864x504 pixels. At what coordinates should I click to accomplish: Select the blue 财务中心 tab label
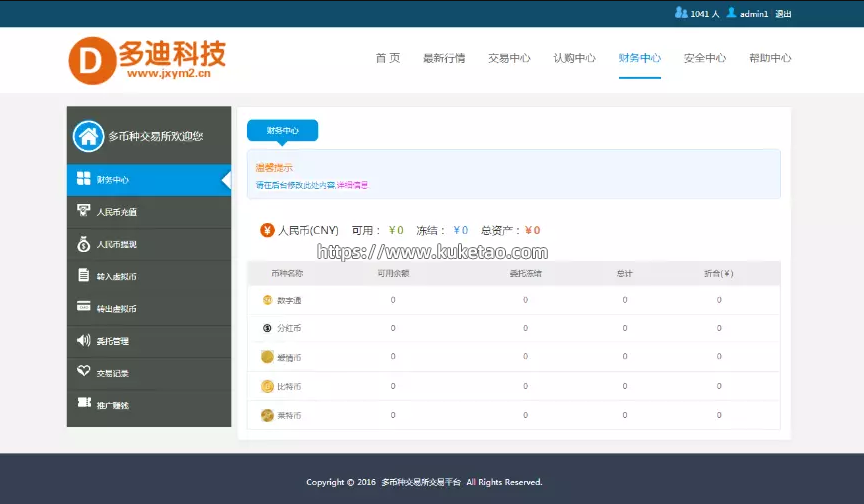coord(282,130)
